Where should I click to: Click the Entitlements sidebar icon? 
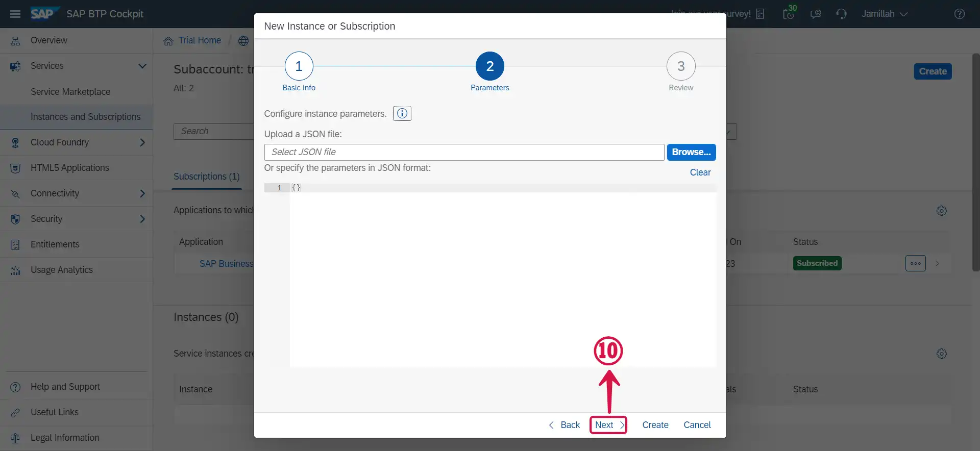tap(15, 244)
